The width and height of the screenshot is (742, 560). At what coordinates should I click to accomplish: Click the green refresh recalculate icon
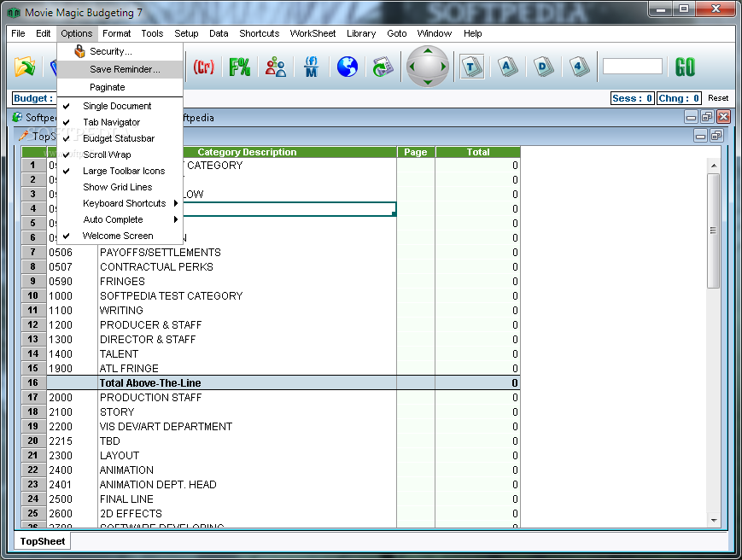383,67
